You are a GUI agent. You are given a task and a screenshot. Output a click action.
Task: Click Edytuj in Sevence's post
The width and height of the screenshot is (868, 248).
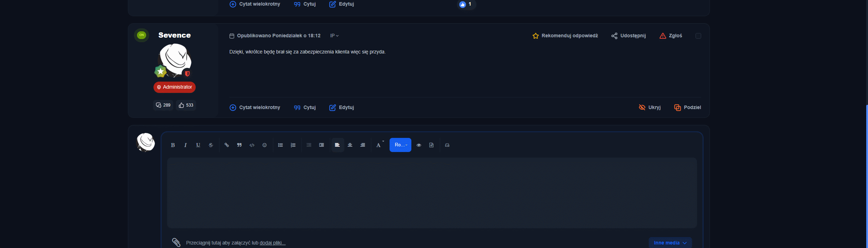[341, 107]
